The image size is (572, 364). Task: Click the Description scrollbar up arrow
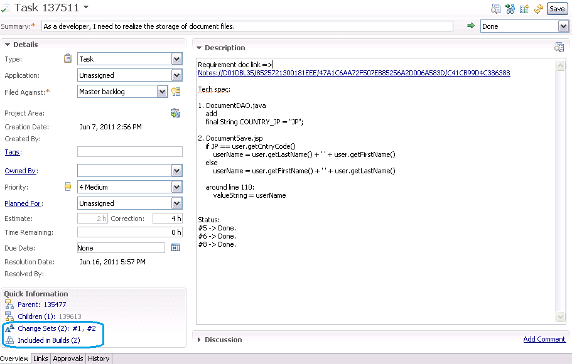coord(560,66)
